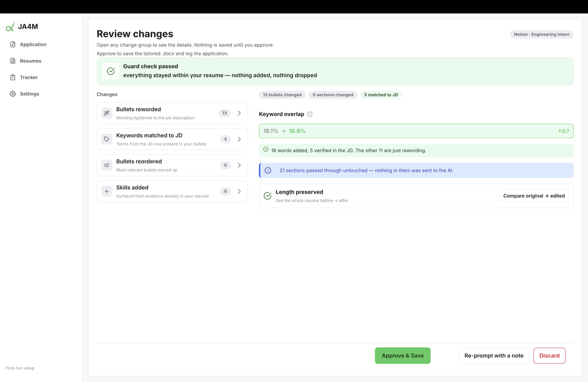Click the list icon for Bullets reordered
This screenshot has width=588, height=382.
[x=107, y=165]
